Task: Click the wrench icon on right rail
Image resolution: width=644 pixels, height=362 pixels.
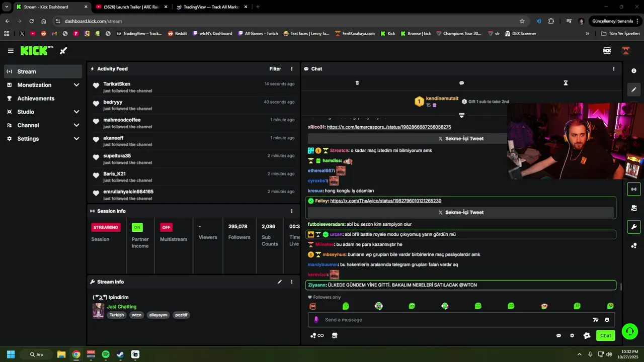Action: pyautogui.click(x=634, y=227)
